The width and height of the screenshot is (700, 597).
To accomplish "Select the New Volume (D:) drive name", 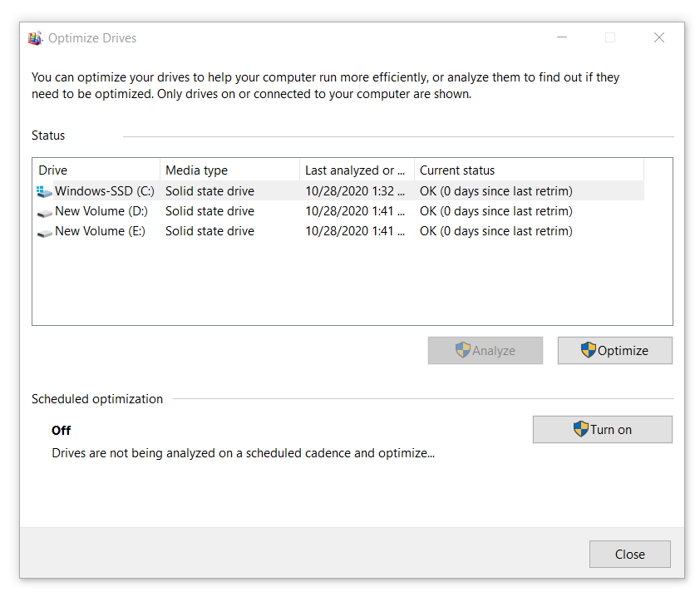I will pos(100,211).
